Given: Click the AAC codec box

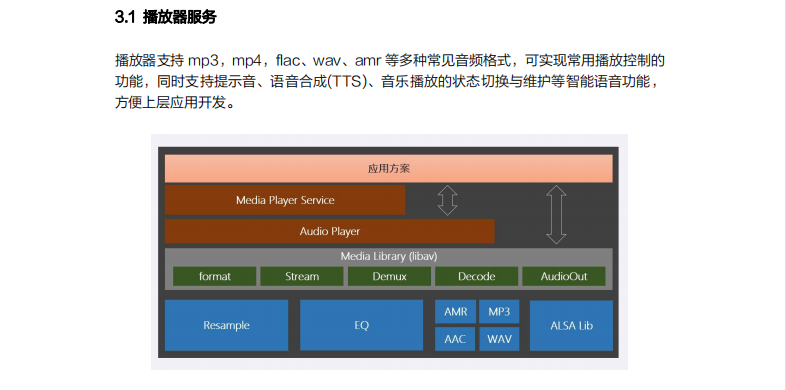Looking at the screenshot, I should [x=455, y=339].
